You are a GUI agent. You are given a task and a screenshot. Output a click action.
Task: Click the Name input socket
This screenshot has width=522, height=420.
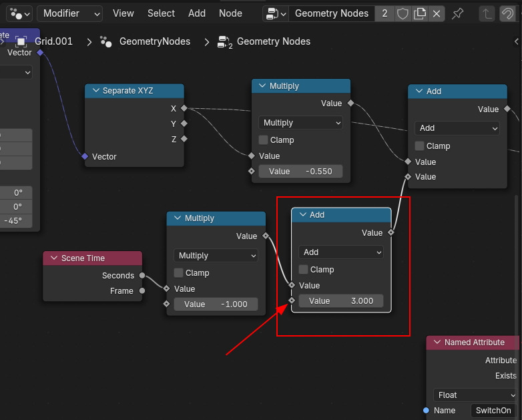point(426,411)
